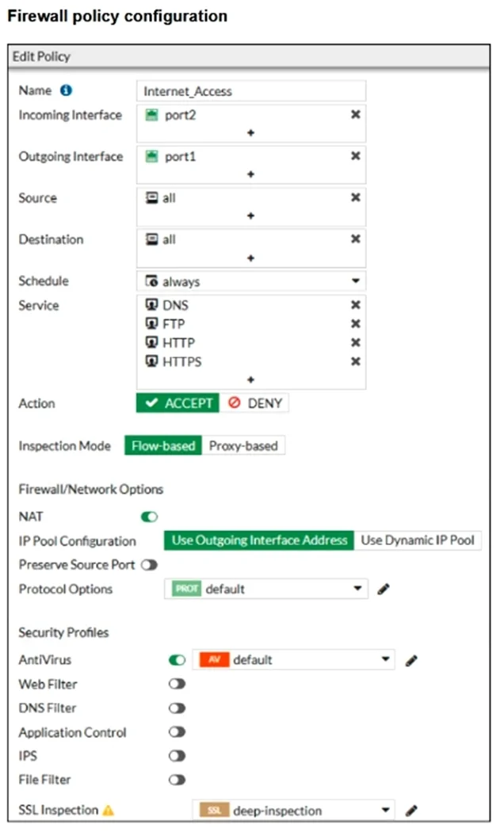The image size is (504, 832).
Task: Edit the AntiVirus default profile with the pencil
Action: click(x=411, y=660)
